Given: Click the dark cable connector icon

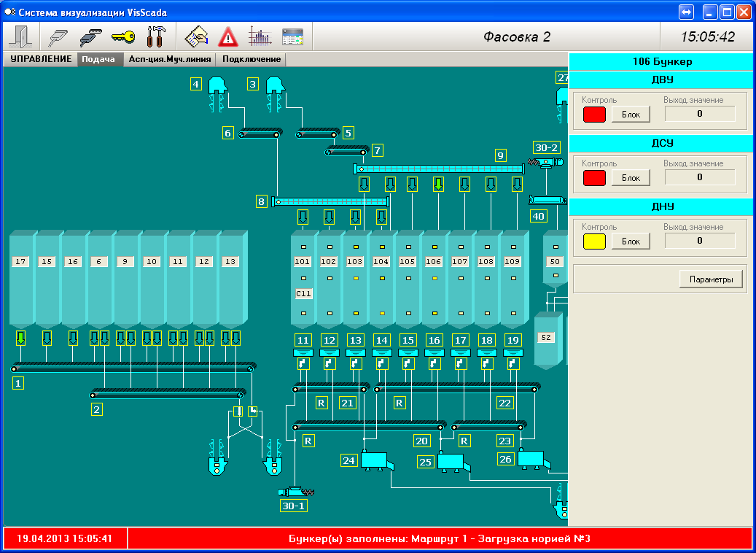Looking at the screenshot, I should click(x=91, y=36).
